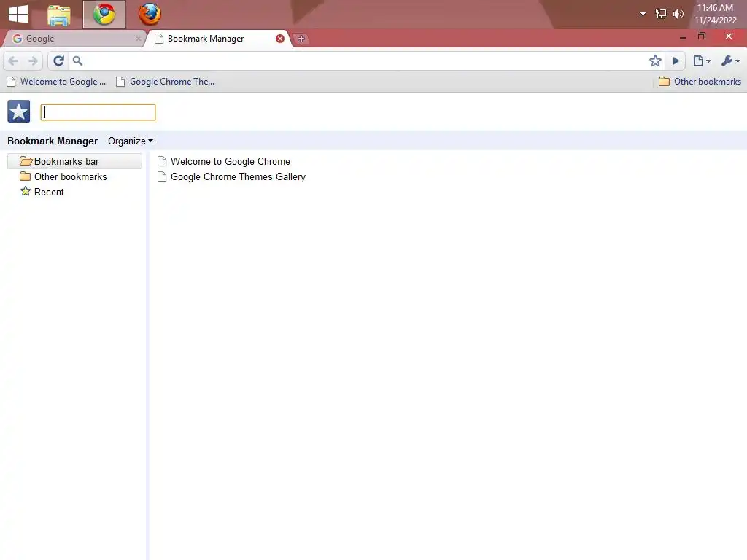Show hidden system tray icons
Screen dimensions: 747x560
[x=643, y=14]
